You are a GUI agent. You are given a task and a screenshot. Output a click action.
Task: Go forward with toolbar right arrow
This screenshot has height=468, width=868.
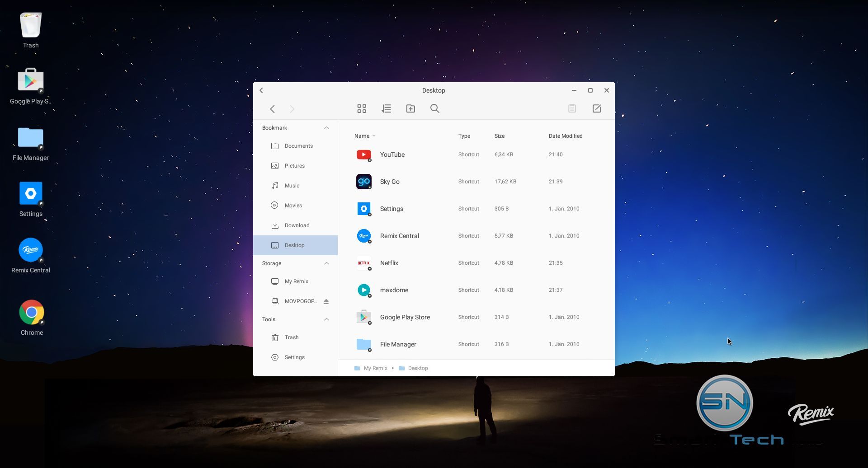tap(292, 109)
